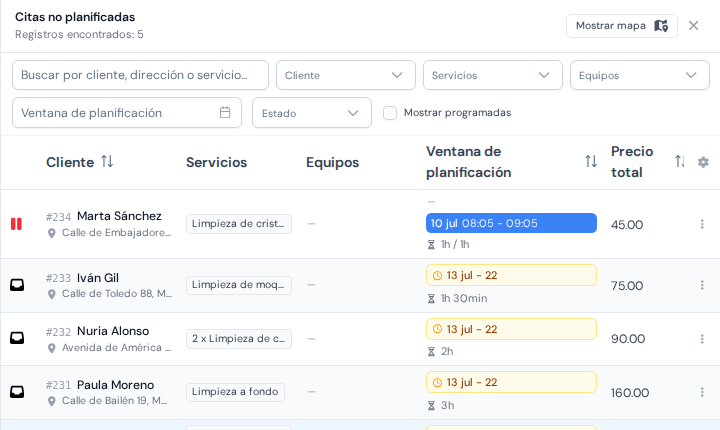Click the Equipos column header
Image resolution: width=720 pixels, height=430 pixels.
332,162
